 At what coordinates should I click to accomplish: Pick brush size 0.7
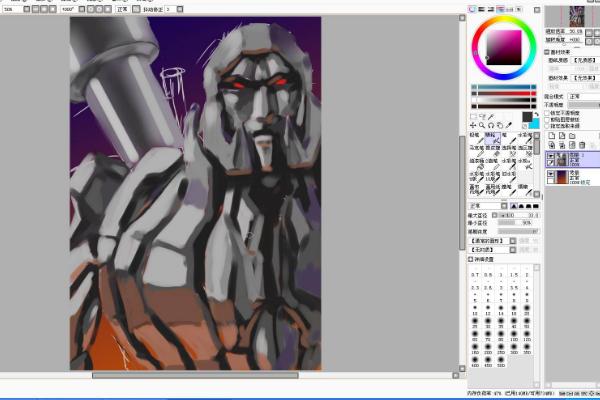point(474,273)
